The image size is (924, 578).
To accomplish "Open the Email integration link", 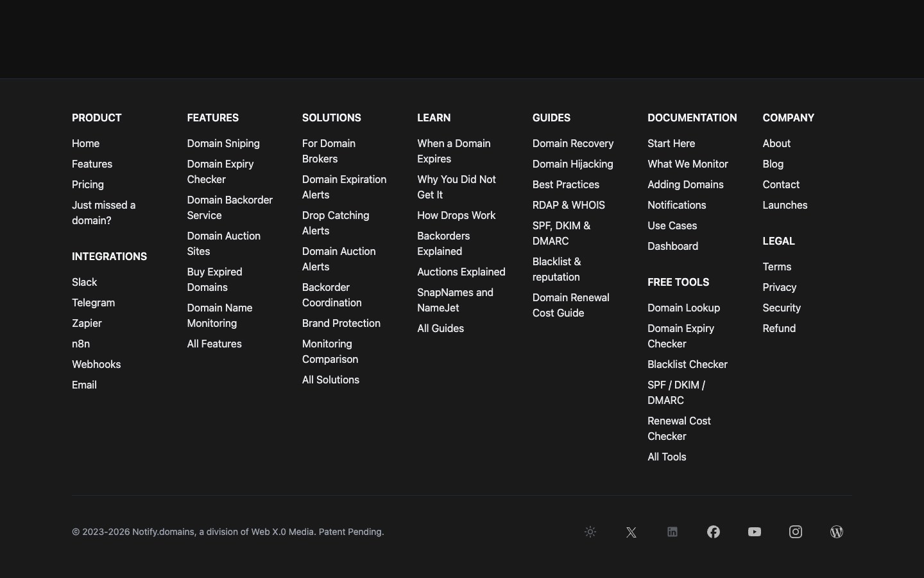I will pos(84,385).
